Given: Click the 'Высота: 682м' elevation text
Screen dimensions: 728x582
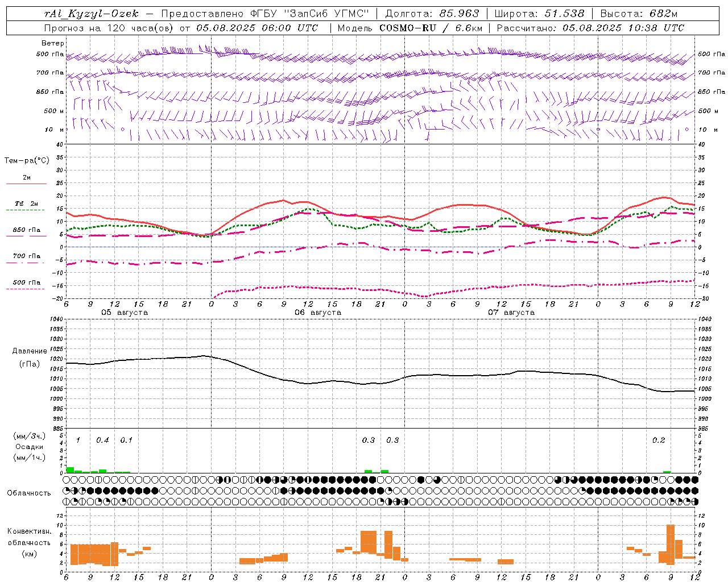Looking at the screenshot, I should [x=639, y=14].
